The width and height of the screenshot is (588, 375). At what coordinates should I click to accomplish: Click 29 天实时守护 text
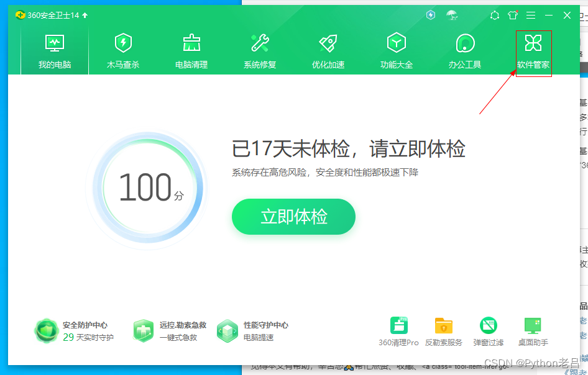click(x=88, y=338)
